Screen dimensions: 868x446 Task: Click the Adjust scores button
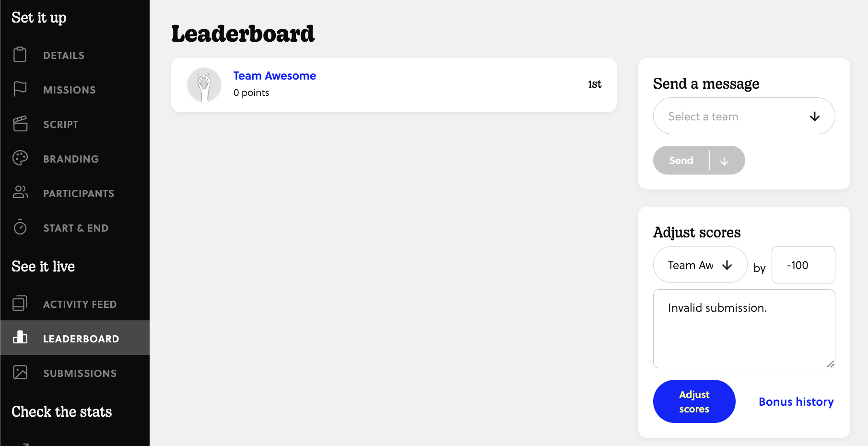[694, 401]
